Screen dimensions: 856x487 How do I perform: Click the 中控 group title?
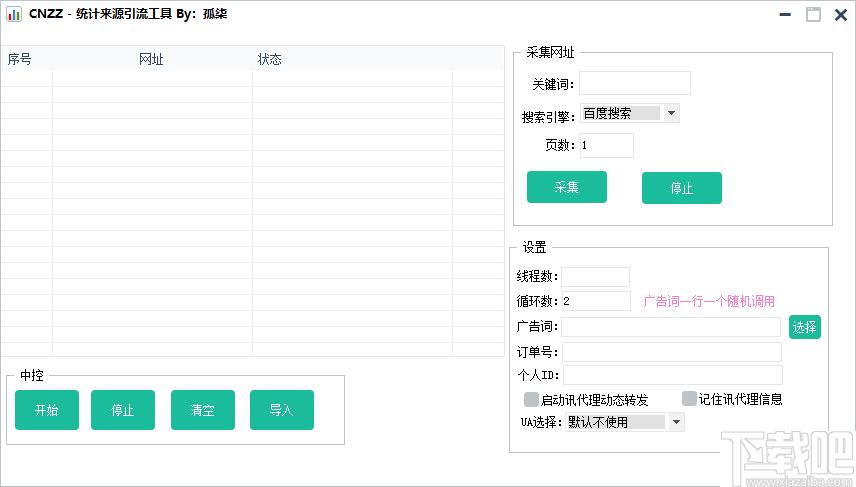point(32,375)
